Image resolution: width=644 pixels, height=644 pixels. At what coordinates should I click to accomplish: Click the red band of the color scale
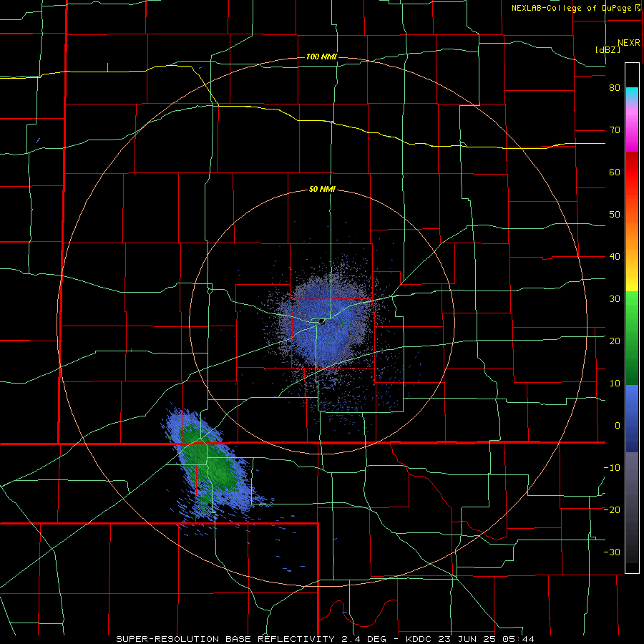click(632, 172)
